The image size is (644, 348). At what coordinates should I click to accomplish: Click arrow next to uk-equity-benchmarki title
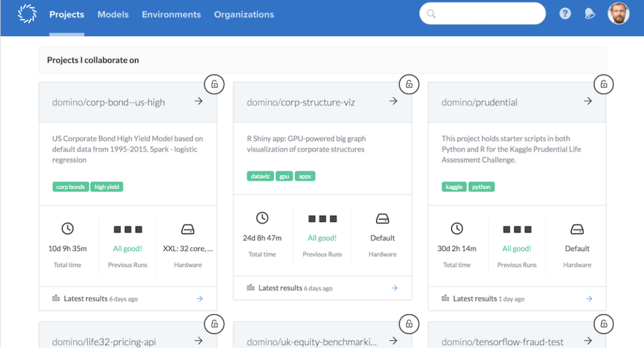[393, 341]
